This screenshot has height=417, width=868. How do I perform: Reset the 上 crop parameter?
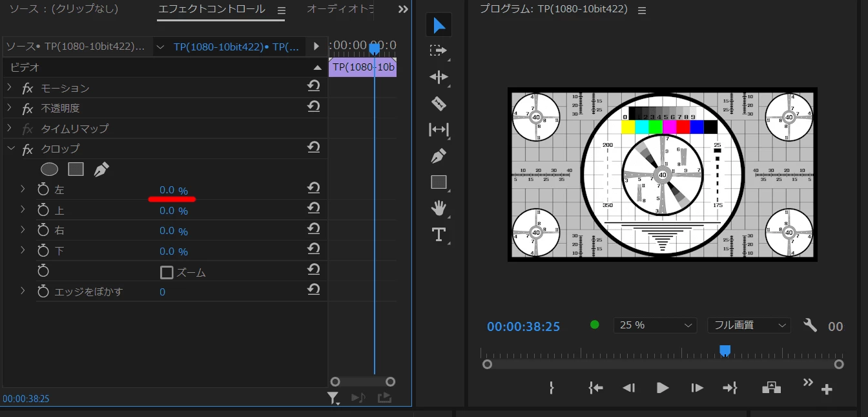tap(314, 208)
